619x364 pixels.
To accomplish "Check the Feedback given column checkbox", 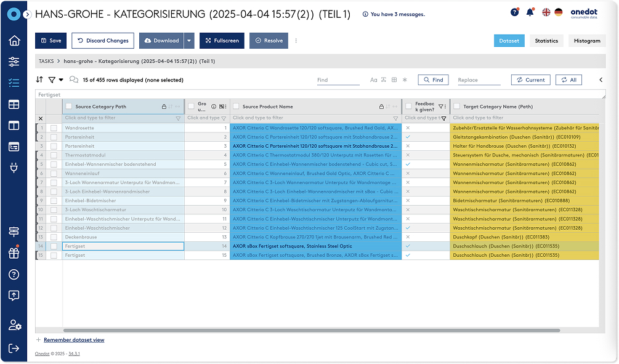I will pyautogui.click(x=408, y=106).
